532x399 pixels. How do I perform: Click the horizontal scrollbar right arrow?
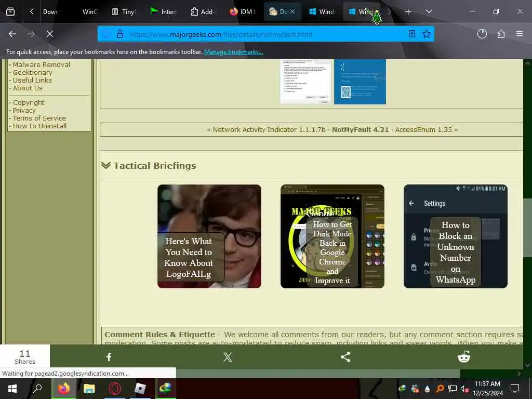pyautogui.click(x=519, y=374)
